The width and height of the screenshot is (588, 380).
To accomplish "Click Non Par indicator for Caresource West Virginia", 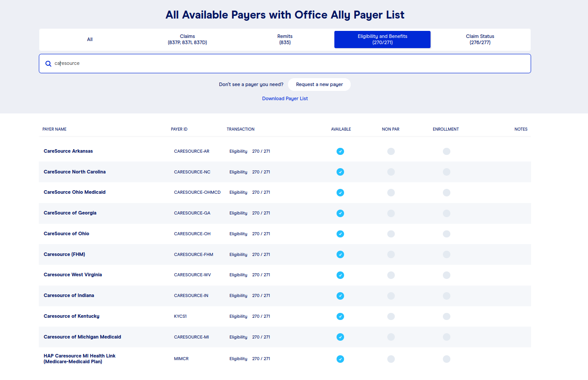I will click(391, 275).
